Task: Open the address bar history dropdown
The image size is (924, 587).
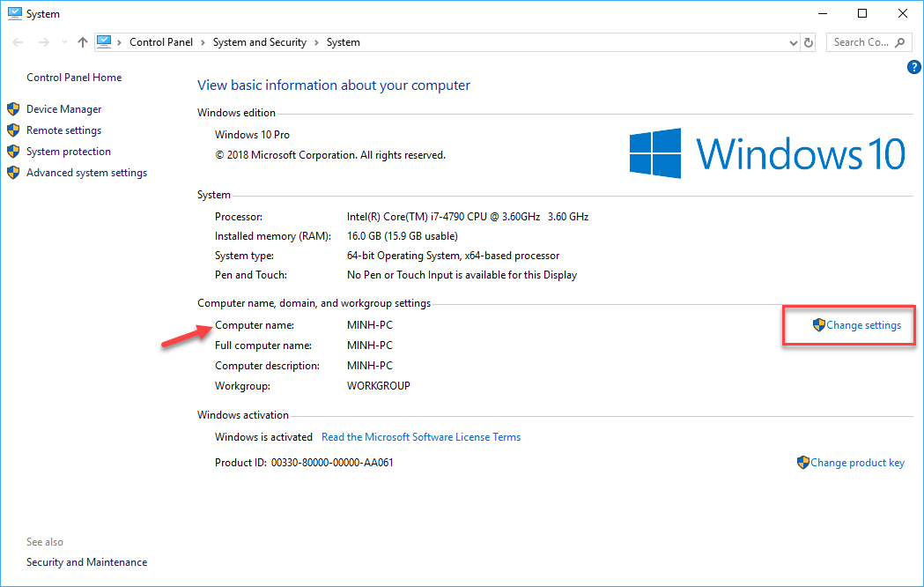Action: pos(792,41)
